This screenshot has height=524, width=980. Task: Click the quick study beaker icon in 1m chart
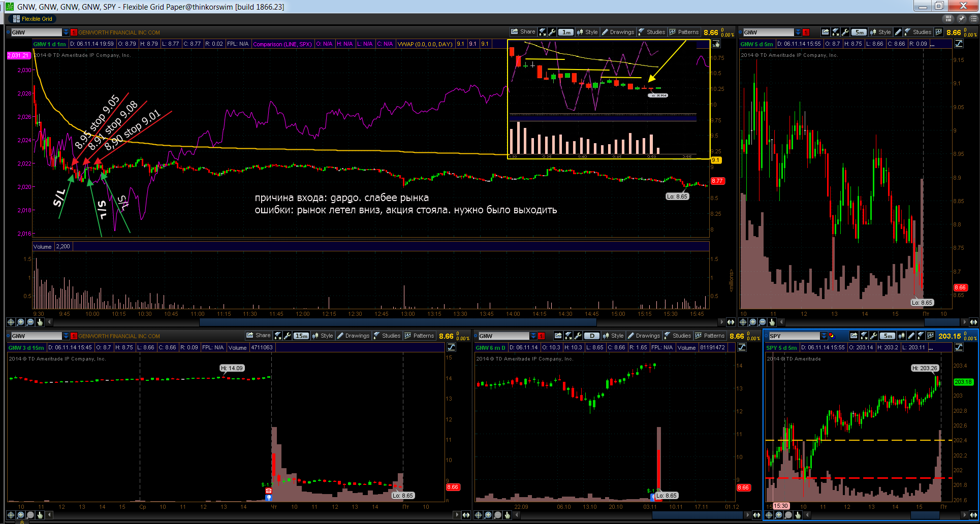pos(543,32)
